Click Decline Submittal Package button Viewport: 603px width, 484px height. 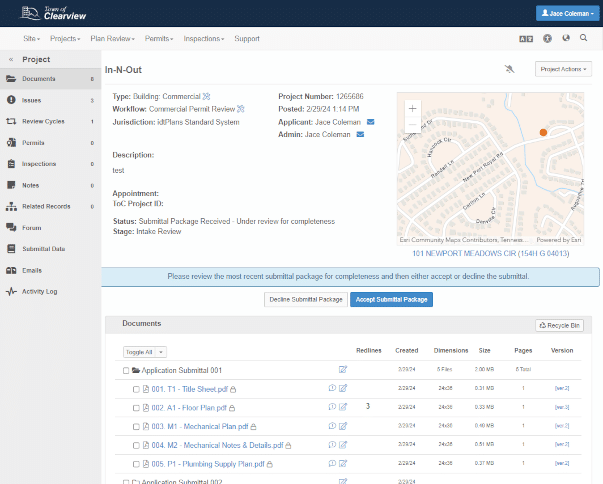(x=305, y=299)
